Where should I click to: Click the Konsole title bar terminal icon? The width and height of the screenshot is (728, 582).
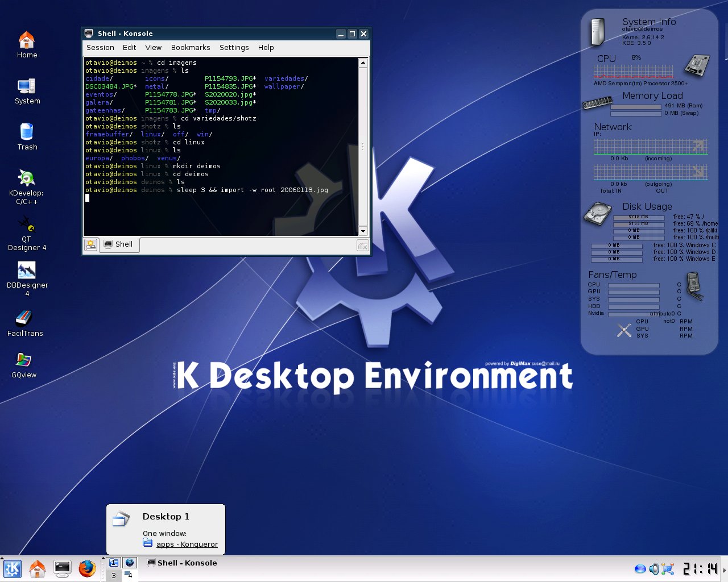pos(89,34)
